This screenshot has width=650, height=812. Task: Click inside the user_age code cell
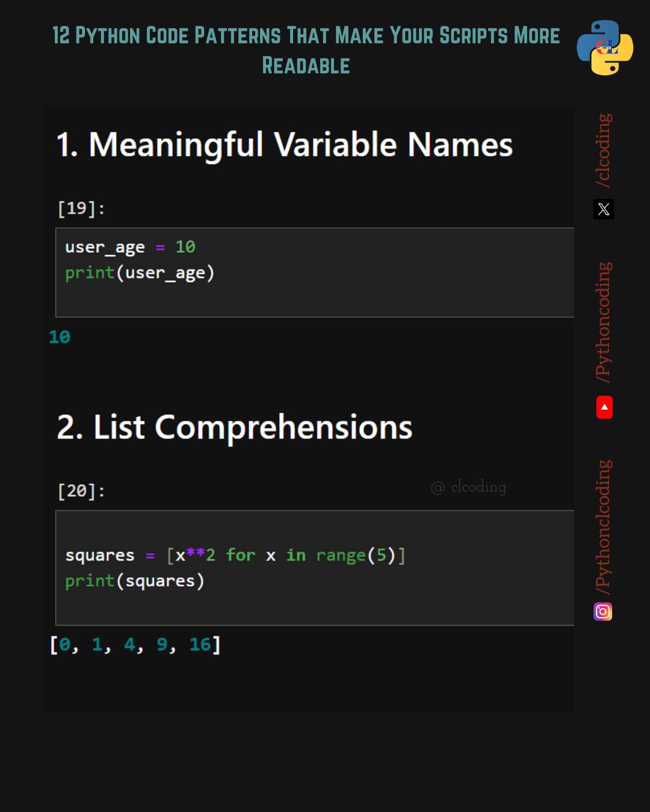[315, 272]
